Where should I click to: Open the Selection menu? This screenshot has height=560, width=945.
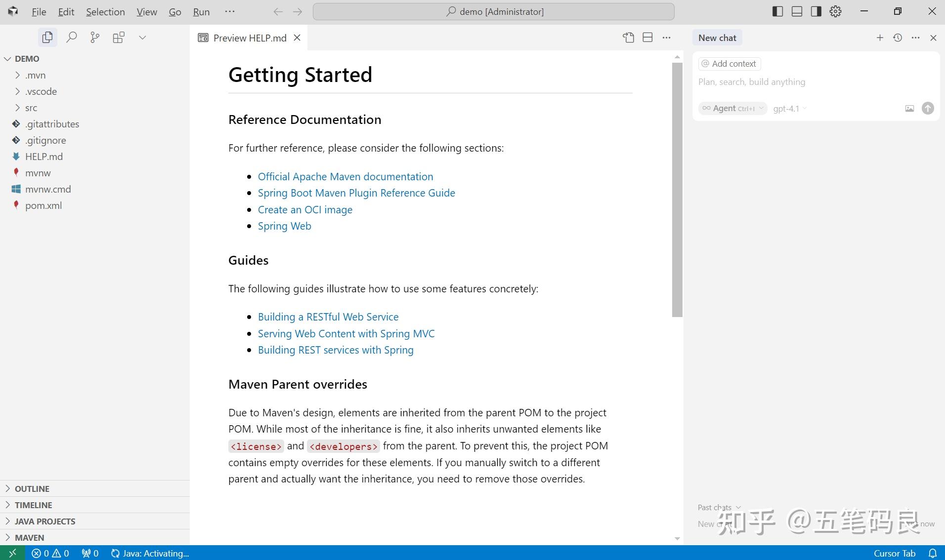pos(105,12)
